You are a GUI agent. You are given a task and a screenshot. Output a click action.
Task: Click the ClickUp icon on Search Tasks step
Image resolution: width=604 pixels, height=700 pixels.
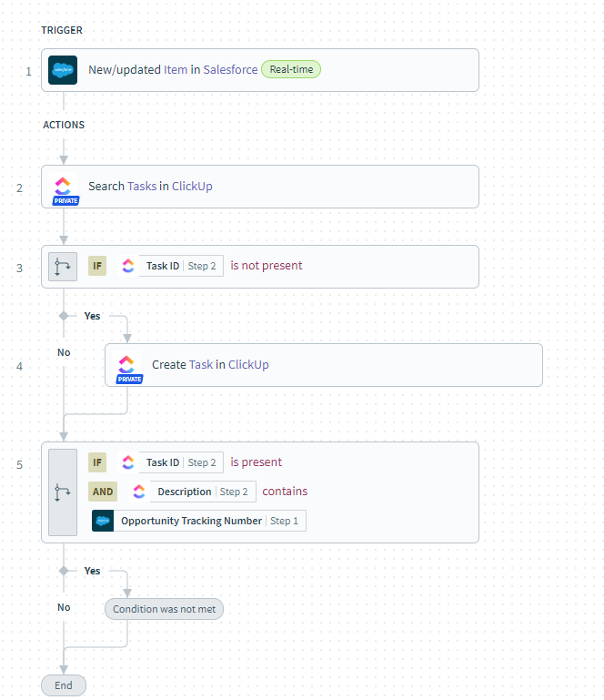click(63, 186)
